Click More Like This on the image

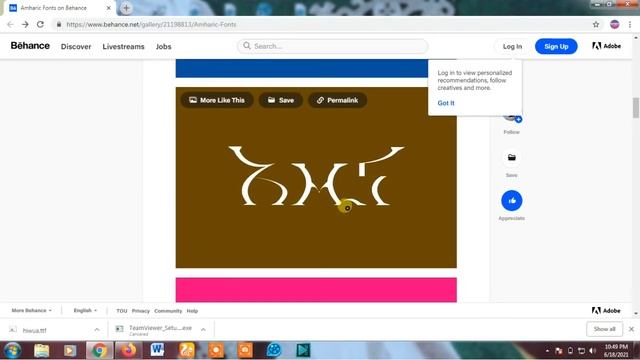coord(217,100)
